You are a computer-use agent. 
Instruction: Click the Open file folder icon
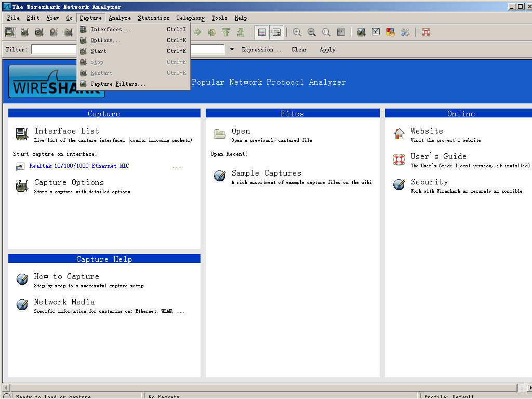click(220, 134)
